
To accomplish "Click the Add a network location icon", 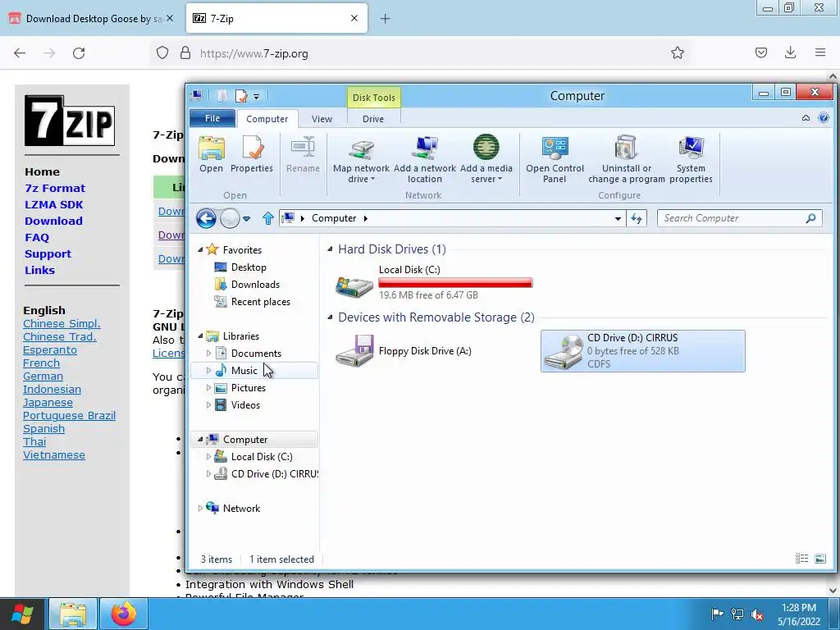I will [425, 159].
